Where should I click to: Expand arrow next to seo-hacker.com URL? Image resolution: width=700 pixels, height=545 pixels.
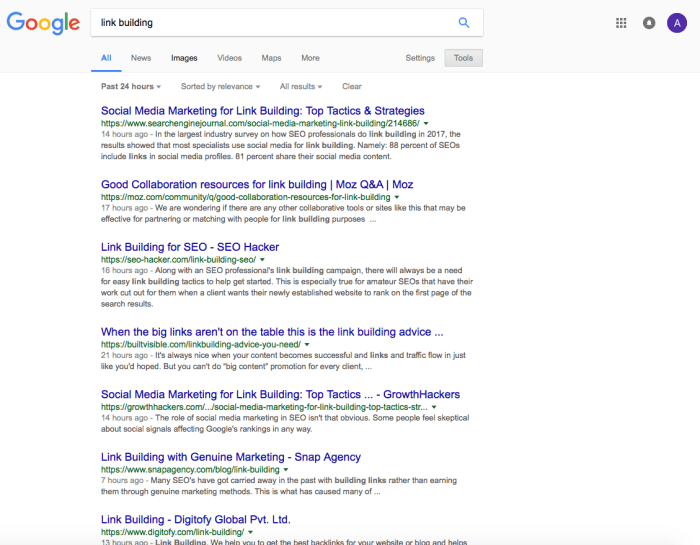[x=262, y=259]
